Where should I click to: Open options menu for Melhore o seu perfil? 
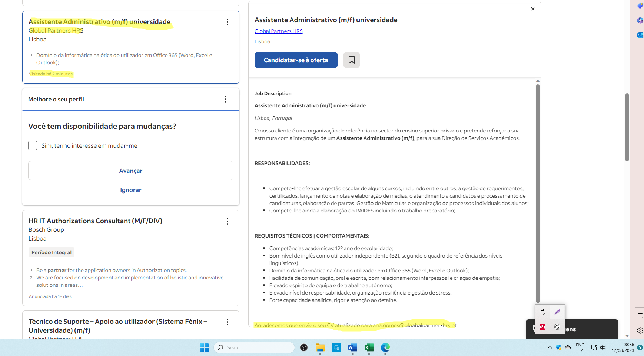coord(225,99)
